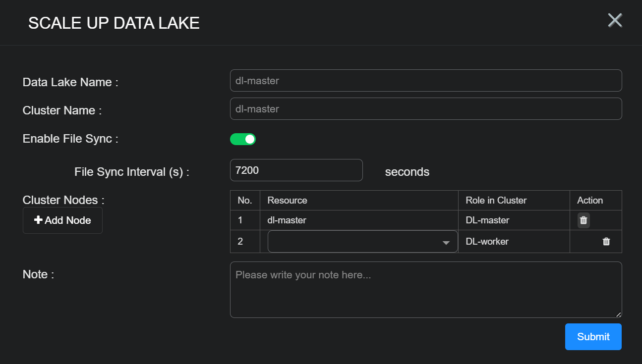Viewport: 642px width, 364px height.
Task: Click the DL-master role cell
Action: (487, 220)
